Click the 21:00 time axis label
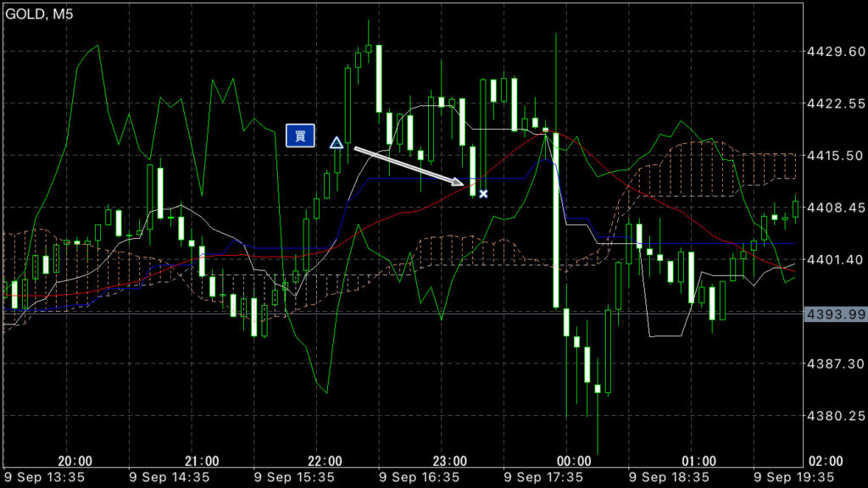The height and width of the screenshot is (488, 868). [202, 461]
